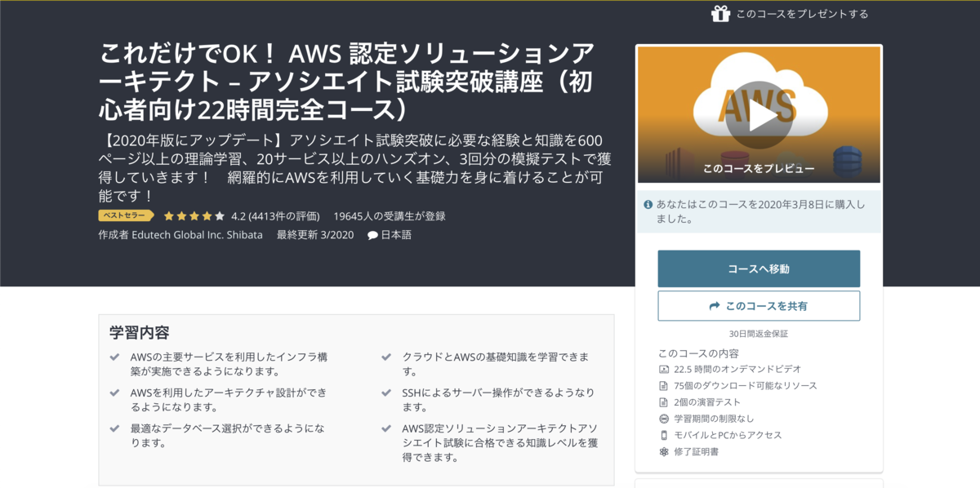Click the course title heading
980x488 pixels.
pos(347,81)
